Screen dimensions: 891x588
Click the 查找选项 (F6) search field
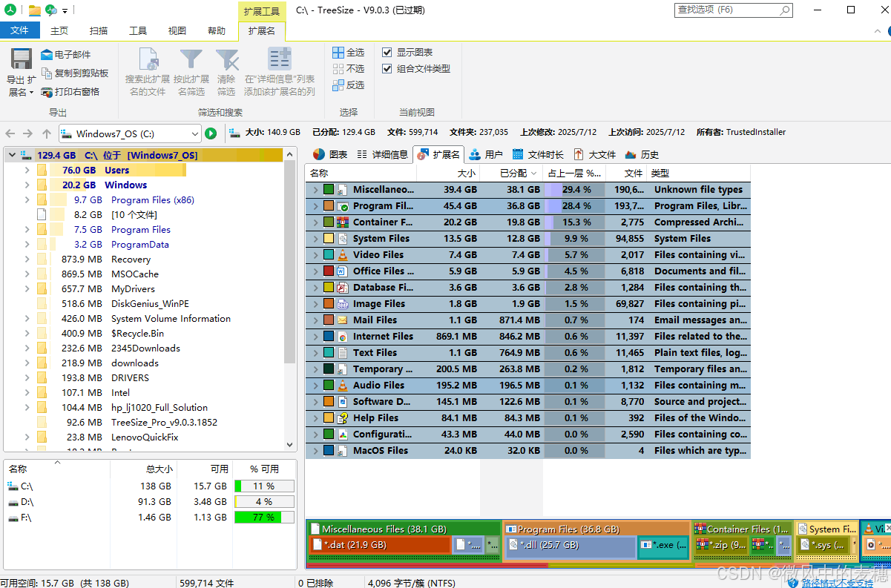pyautogui.click(x=733, y=10)
